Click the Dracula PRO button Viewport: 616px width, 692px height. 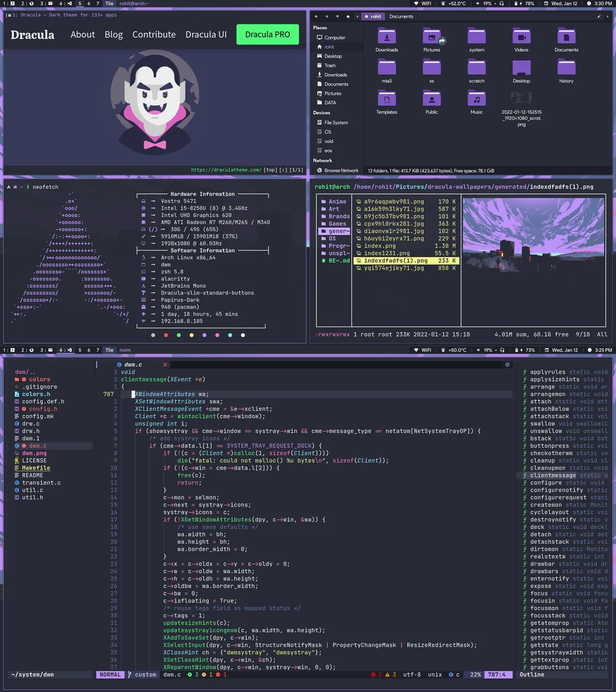click(x=268, y=34)
